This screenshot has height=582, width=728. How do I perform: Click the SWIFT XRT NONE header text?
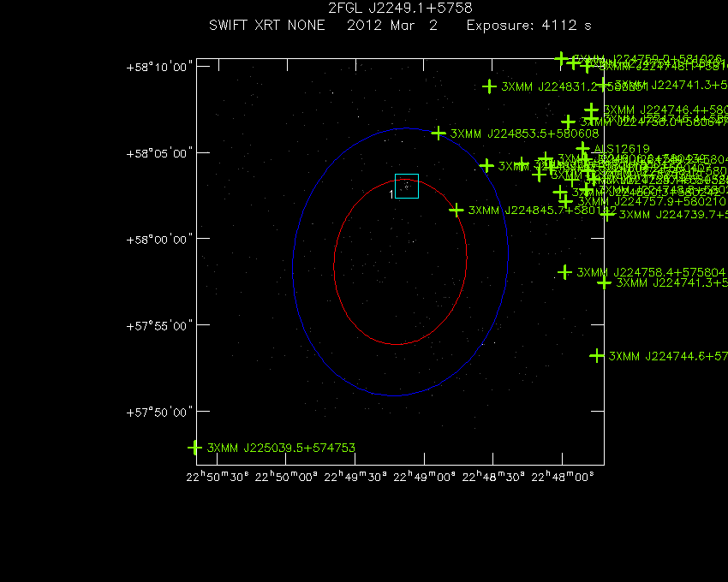(267, 25)
